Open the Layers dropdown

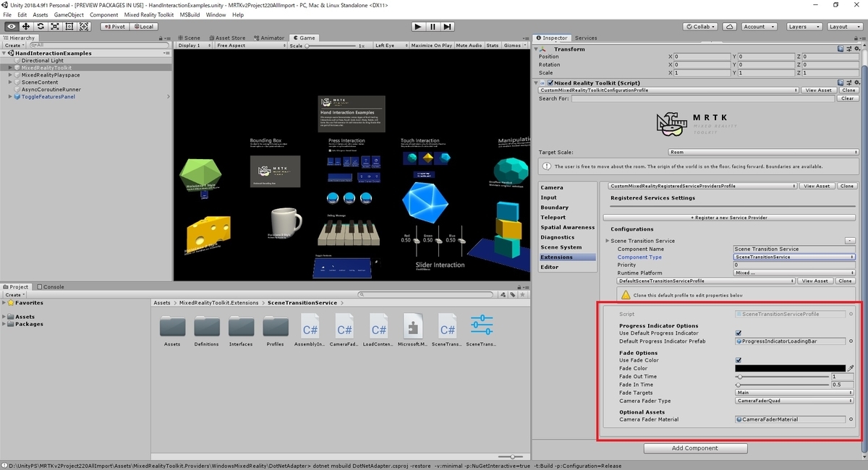[803, 26]
